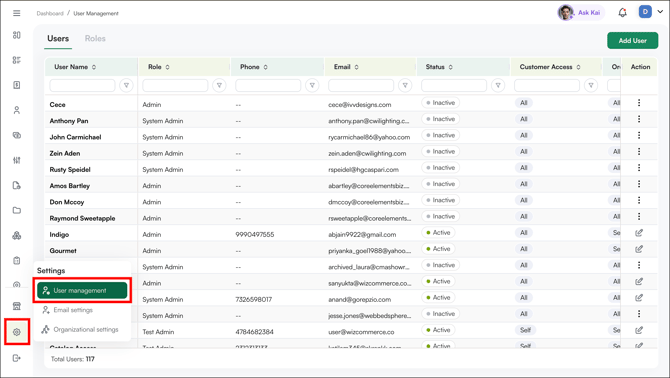Click the logout icon at the sidebar bottom
The height and width of the screenshot is (378, 670).
(x=17, y=358)
